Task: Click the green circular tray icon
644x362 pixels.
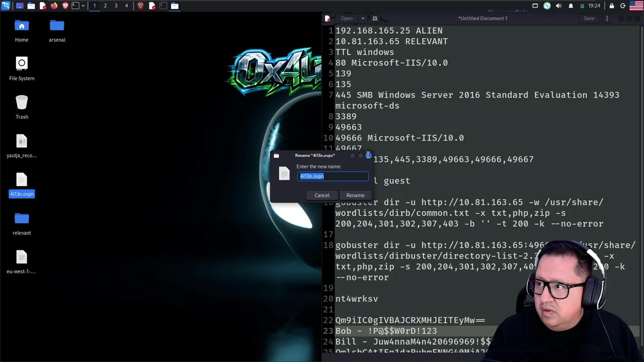Action: (547, 6)
